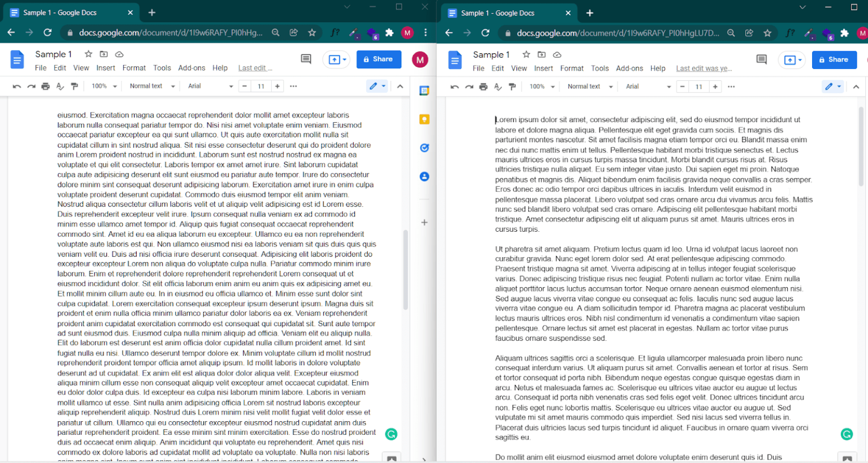The width and height of the screenshot is (868, 463).
Task: Bookmark this page in right browser window
Action: [x=767, y=33]
